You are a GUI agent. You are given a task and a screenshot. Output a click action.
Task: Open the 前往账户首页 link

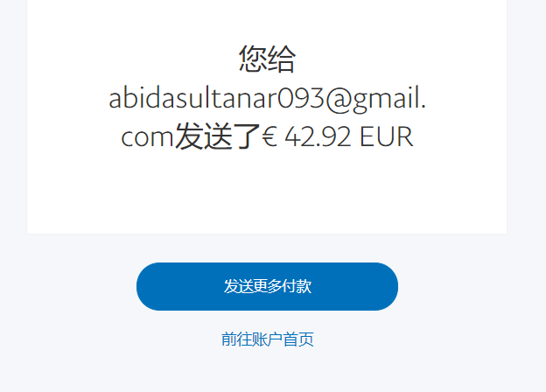point(268,339)
